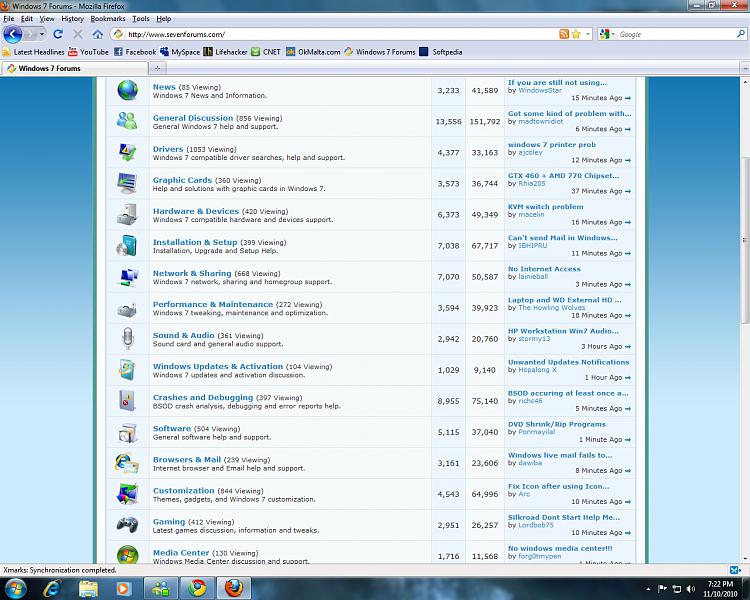Click the Crashes and Debugging icon

127,401
